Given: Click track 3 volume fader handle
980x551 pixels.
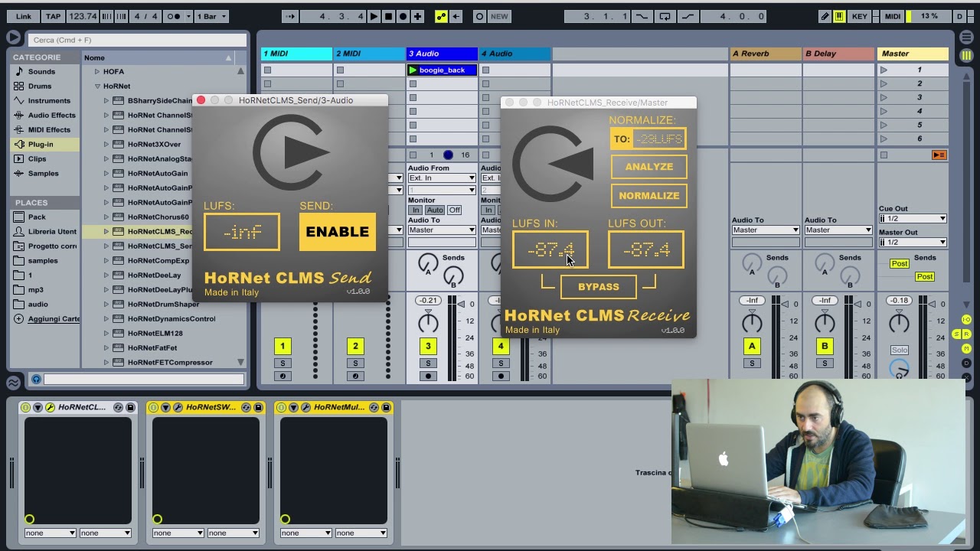Looking at the screenshot, I should [x=461, y=304].
